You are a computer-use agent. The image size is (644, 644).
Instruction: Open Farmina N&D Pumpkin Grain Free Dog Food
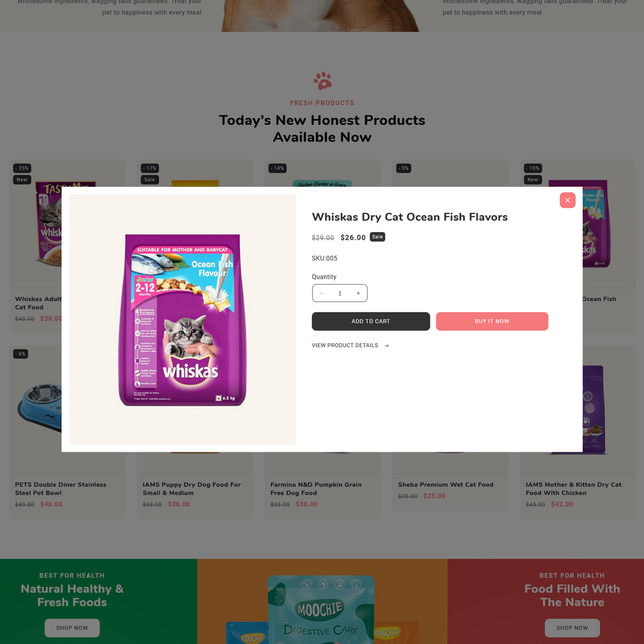[x=316, y=489]
